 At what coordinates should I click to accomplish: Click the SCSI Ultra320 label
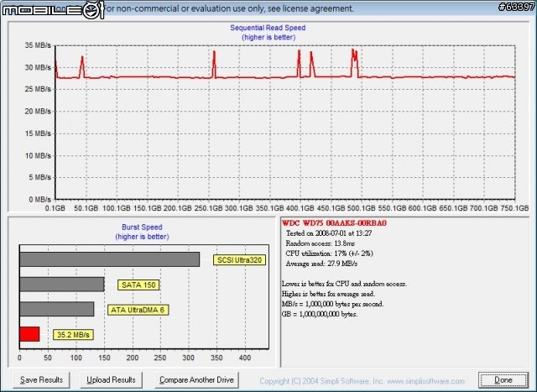click(x=239, y=260)
